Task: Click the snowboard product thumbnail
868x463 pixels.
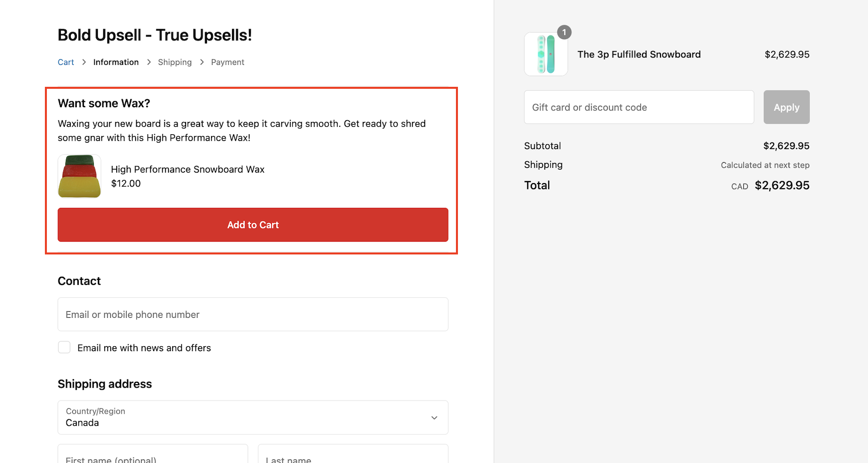Action: [546, 54]
